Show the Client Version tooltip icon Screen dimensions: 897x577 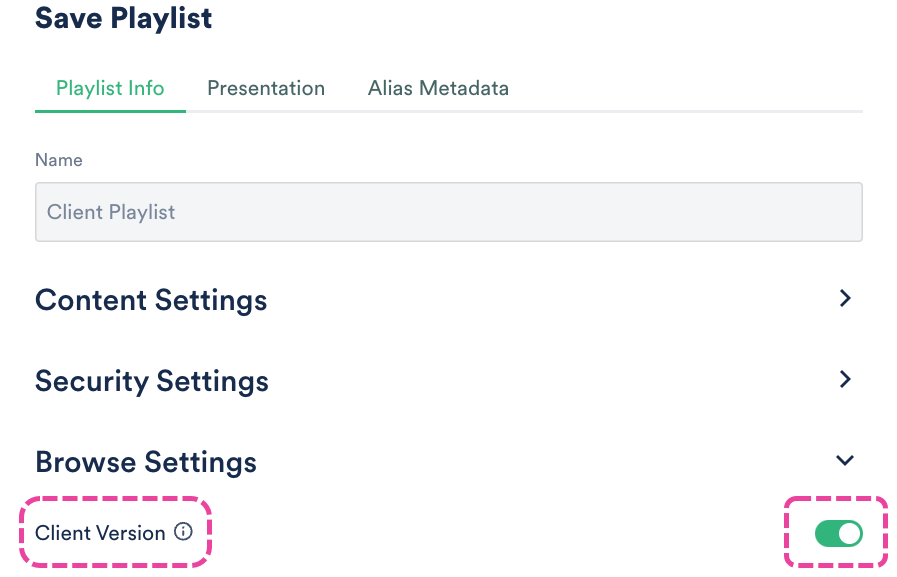pyautogui.click(x=183, y=533)
